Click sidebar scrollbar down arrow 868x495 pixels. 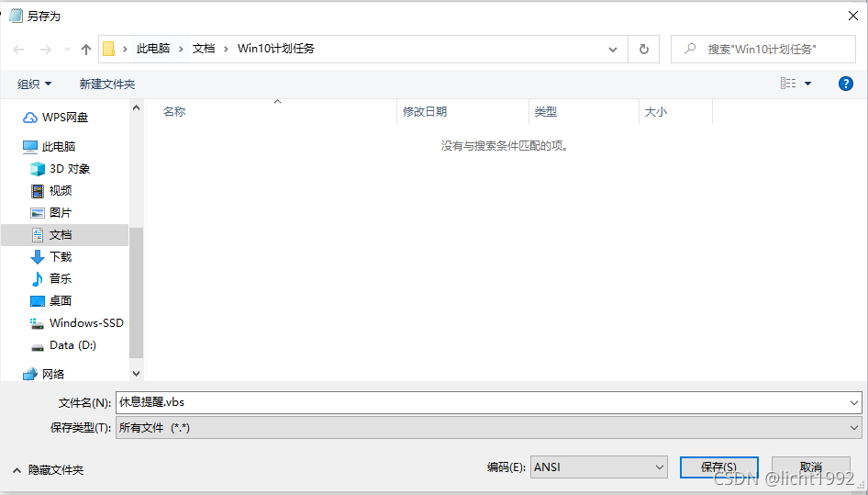(136, 374)
